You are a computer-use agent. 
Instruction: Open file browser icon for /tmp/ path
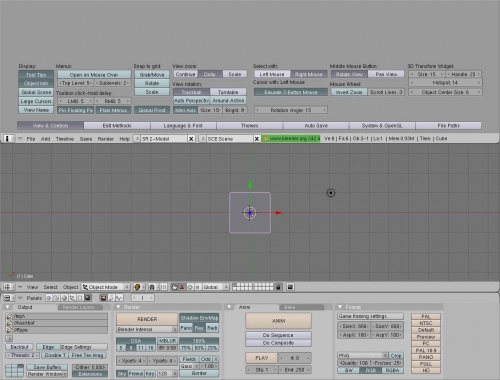coord(9,316)
